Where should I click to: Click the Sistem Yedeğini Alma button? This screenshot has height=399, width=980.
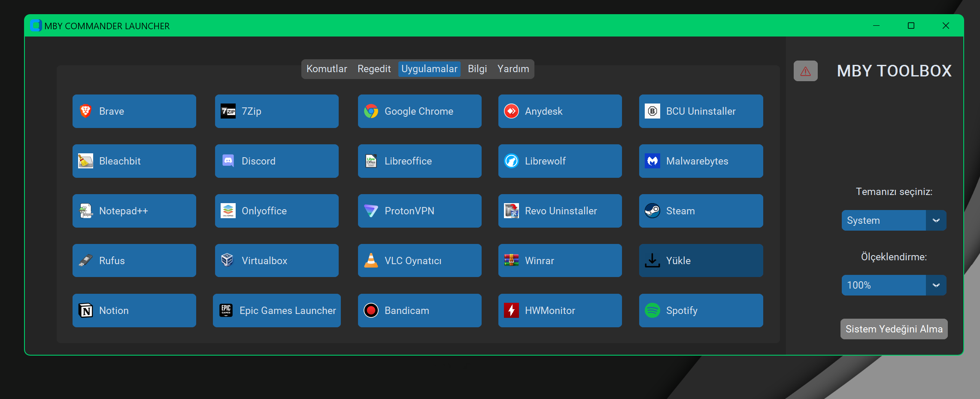[894, 329]
